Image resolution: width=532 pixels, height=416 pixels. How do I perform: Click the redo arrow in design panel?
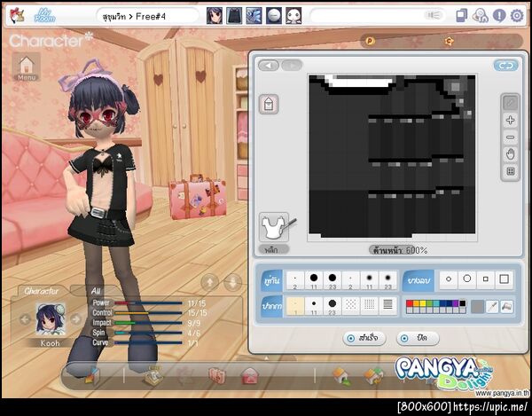(x=292, y=65)
